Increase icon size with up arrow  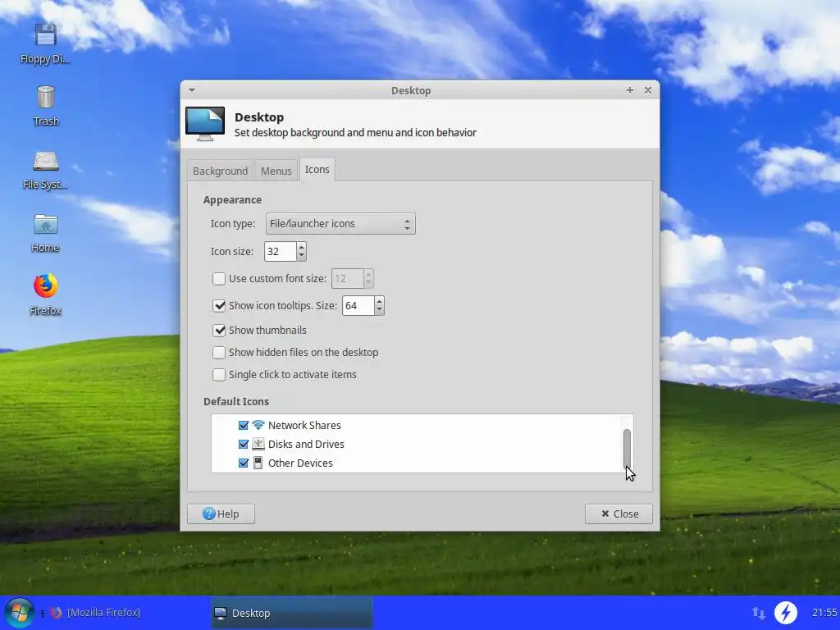point(301,247)
